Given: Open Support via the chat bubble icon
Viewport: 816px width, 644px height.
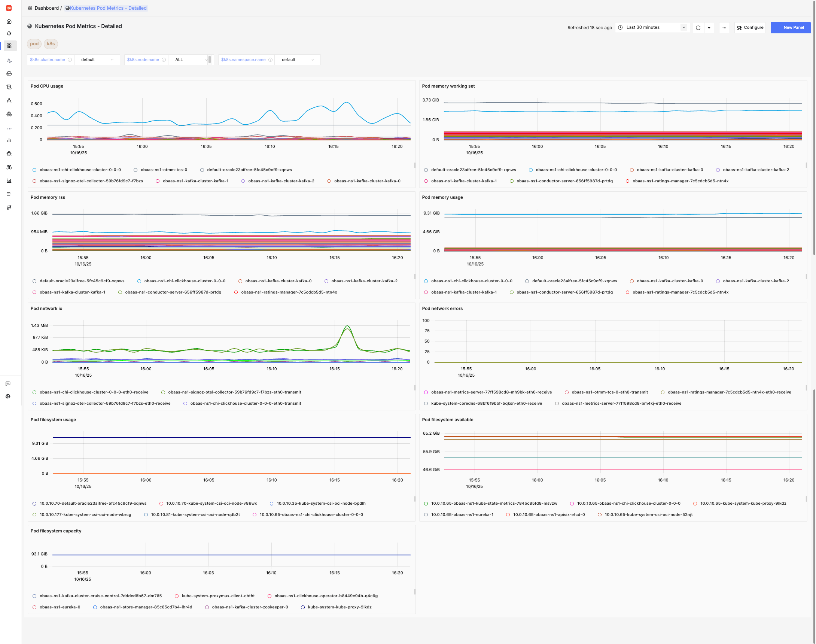Looking at the screenshot, I should coord(8,384).
